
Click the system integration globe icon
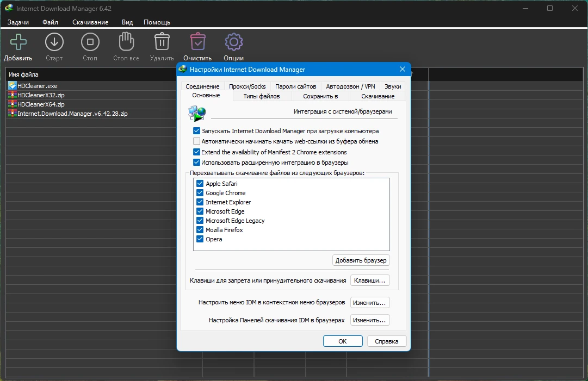coord(197,113)
